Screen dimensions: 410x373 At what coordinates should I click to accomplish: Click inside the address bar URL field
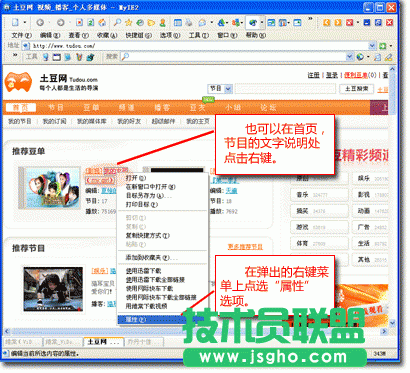click(200, 46)
